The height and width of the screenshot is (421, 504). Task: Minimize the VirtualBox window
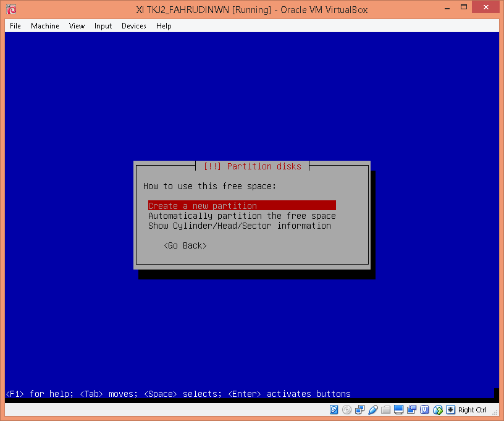(447, 7)
